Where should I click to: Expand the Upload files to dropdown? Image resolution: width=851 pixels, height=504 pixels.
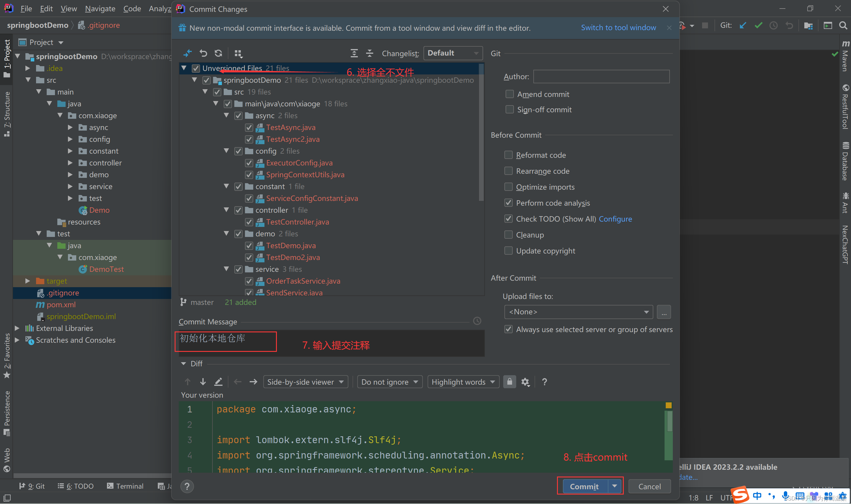tap(646, 311)
